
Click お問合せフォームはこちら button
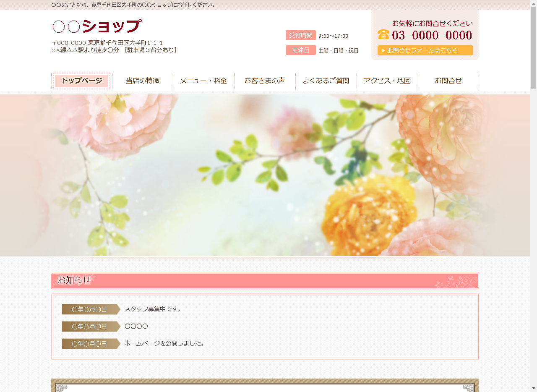coord(425,50)
